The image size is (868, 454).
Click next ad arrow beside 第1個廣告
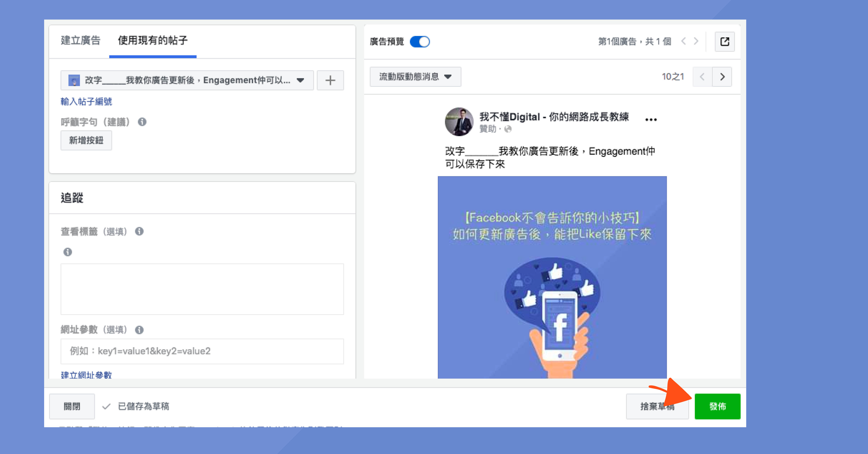696,41
